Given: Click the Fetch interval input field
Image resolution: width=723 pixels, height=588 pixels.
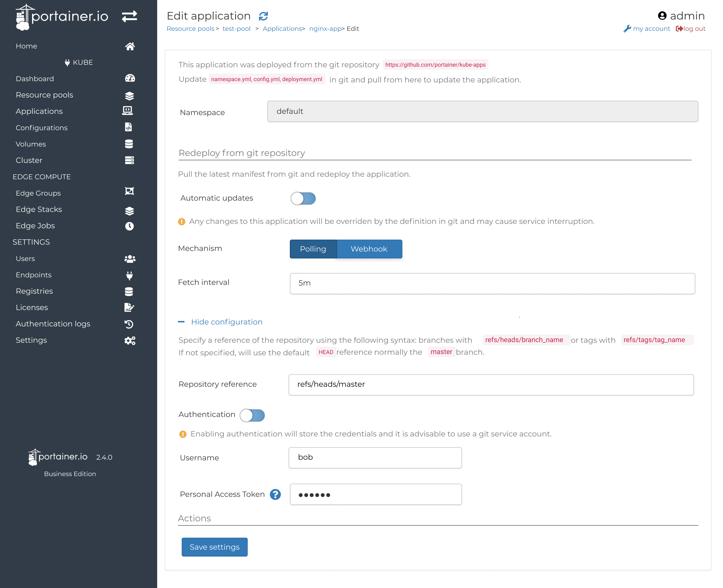Looking at the screenshot, I should [492, 284].
